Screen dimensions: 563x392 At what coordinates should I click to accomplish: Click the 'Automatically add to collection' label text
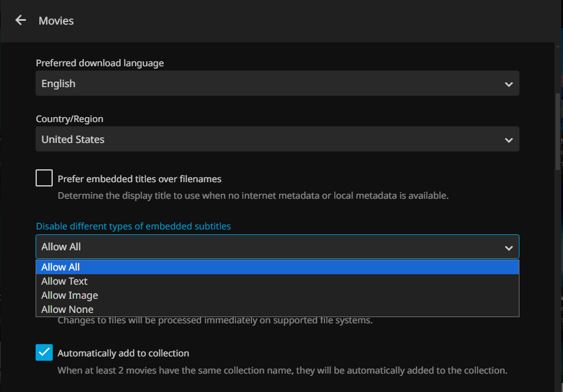[x=123, y=353]
